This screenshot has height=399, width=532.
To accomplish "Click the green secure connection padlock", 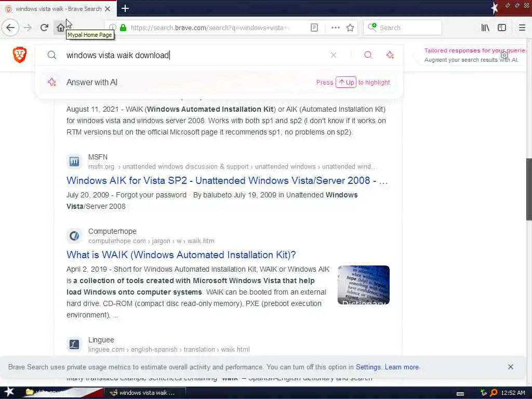I will coord(123,28).
